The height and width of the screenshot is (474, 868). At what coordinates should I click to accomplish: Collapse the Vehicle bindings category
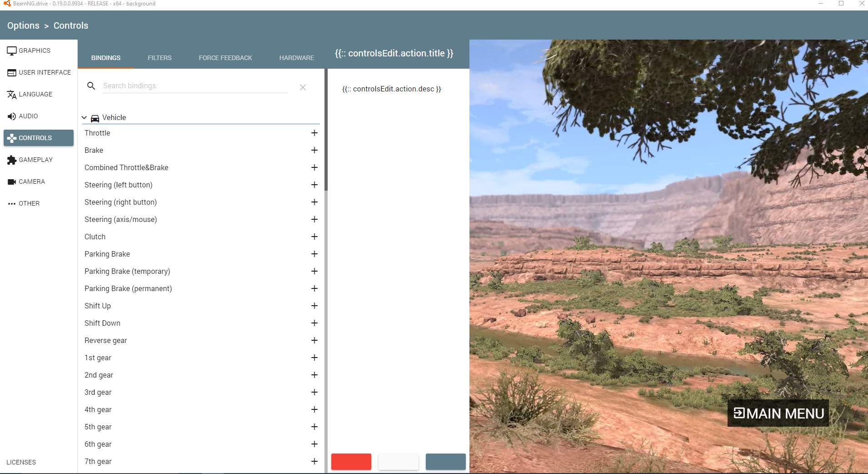pyautogui.click(x=84, y=117)
